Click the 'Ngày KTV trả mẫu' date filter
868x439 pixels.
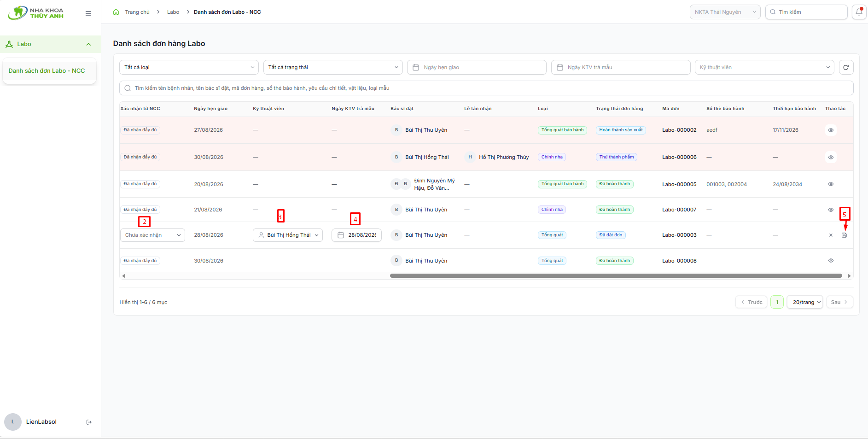tap(621, 67)
